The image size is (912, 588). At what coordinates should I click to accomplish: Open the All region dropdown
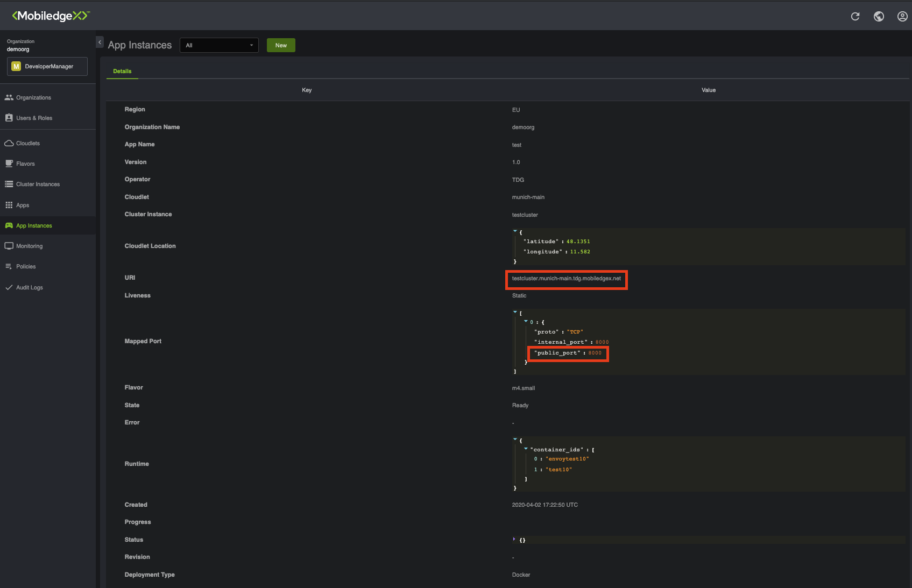(219, 45)
